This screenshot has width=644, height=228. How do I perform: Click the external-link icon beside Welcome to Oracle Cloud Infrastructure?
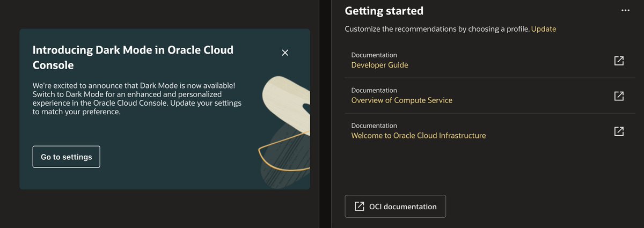pyautogui.click(x=618, y=131)
